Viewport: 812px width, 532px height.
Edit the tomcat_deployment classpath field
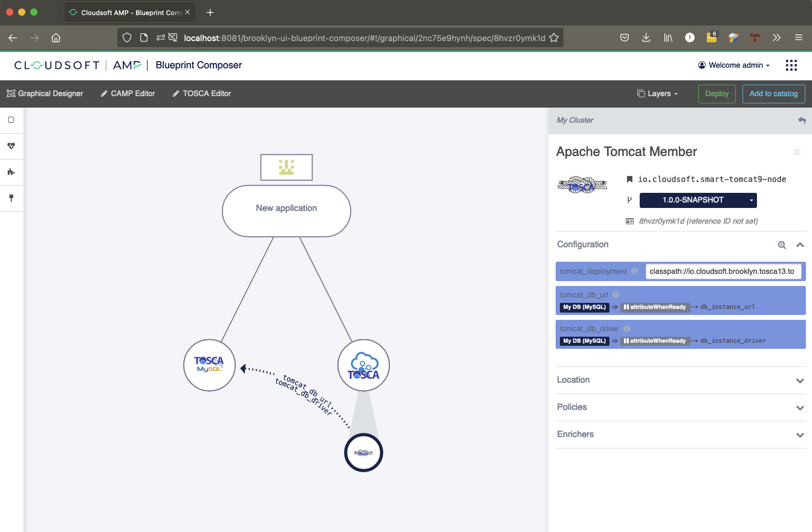[x=724, y=271]
